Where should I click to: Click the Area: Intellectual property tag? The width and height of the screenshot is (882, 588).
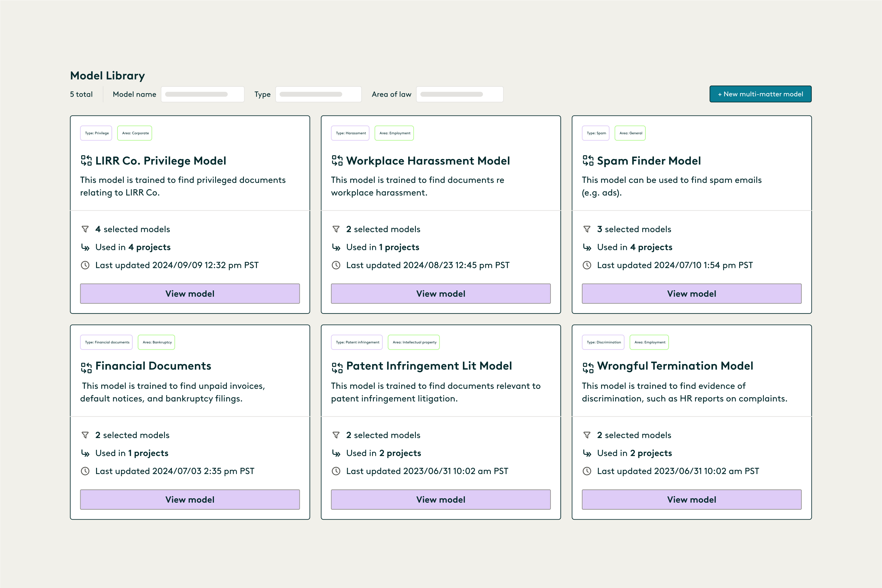(414, 342)
